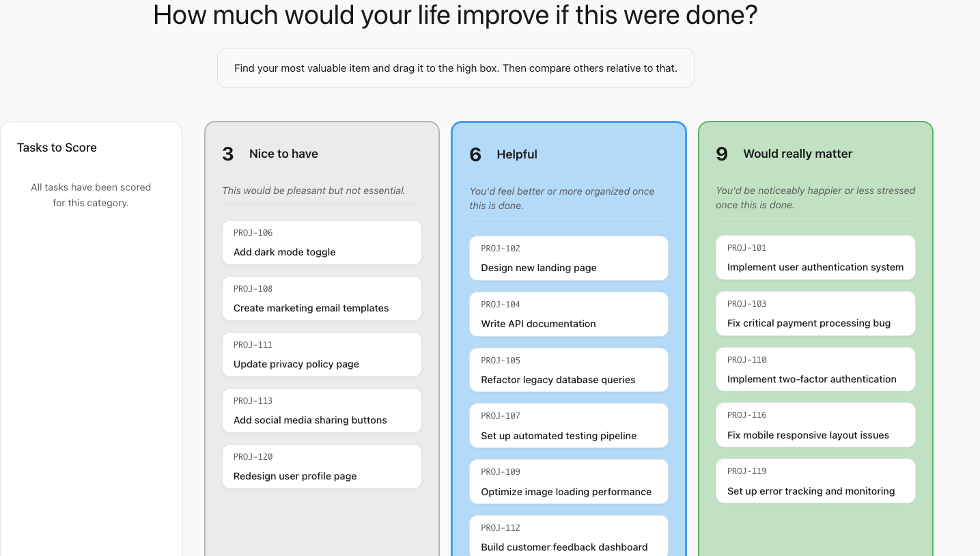980x556 pixels.
Task: Click the "Refactor legacy database queries" card
Action: click(x=568, y=370)
